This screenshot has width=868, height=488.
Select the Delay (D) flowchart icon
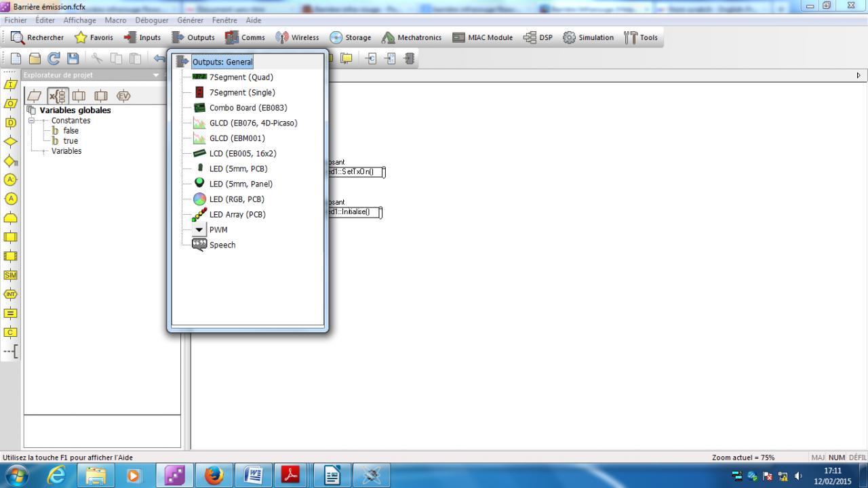(x=11, y=123)
